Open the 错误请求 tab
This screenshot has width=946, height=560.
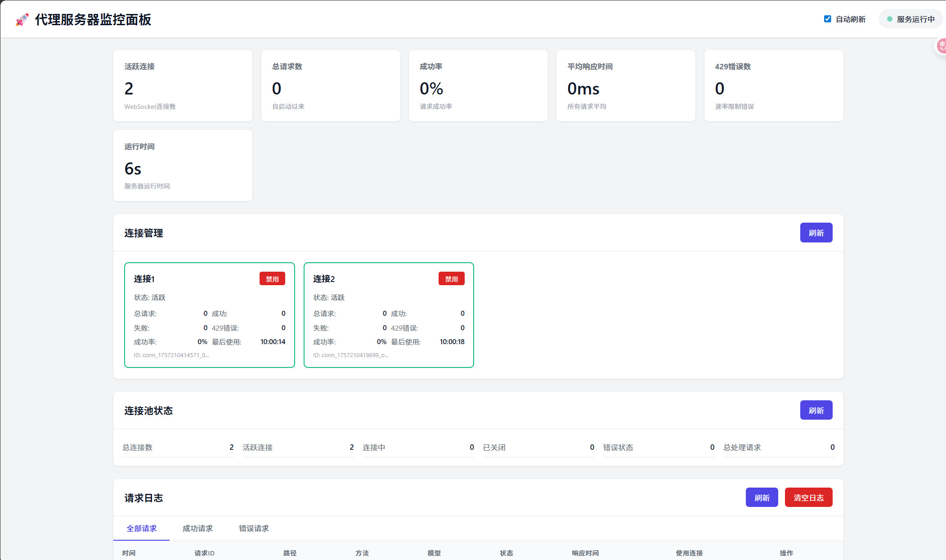(x=254, y=529)
